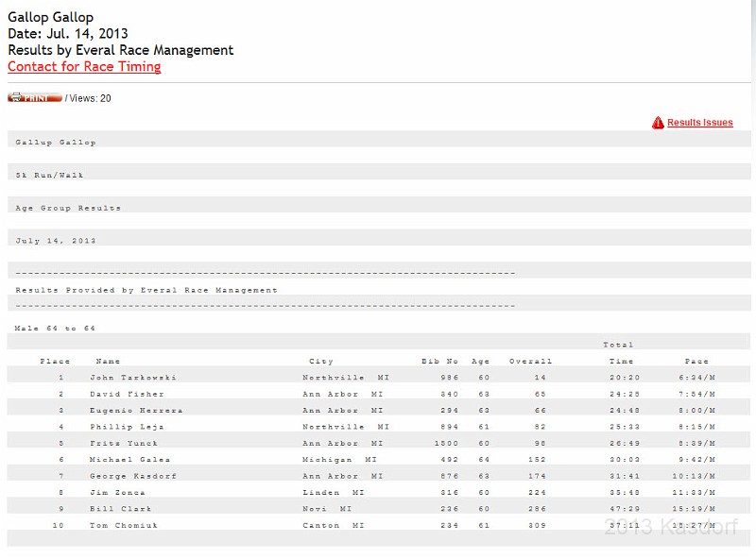Click the printer icon on Print button
Image resolution: width=756 pixels, height=558 pixels.
pyautogui.click(x=15, y=98)
